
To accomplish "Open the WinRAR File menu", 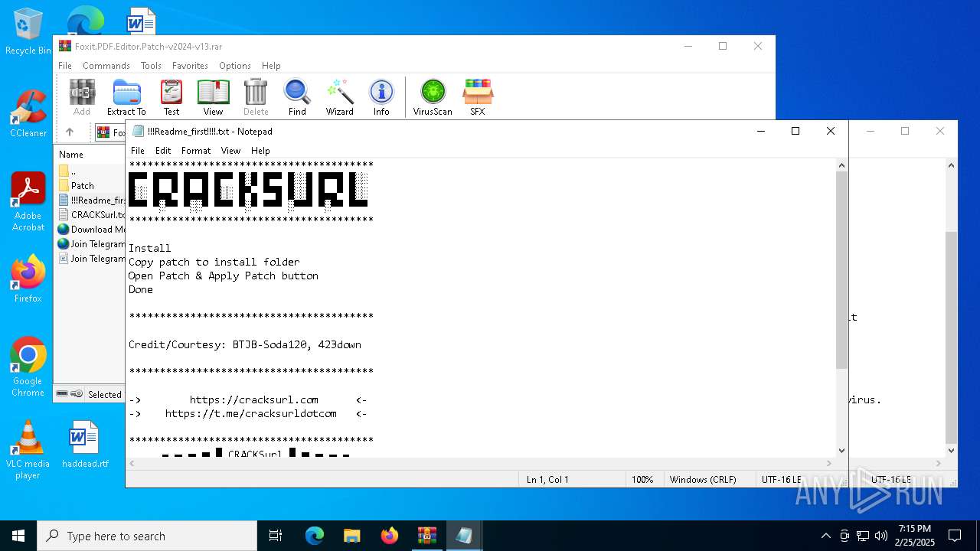I will click(65, 66).
